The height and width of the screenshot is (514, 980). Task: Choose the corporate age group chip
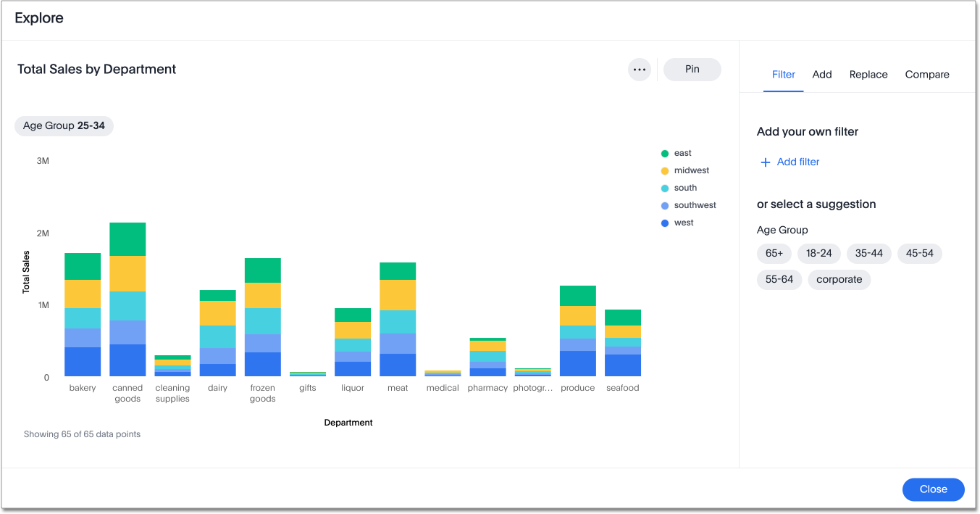point(839,280)
